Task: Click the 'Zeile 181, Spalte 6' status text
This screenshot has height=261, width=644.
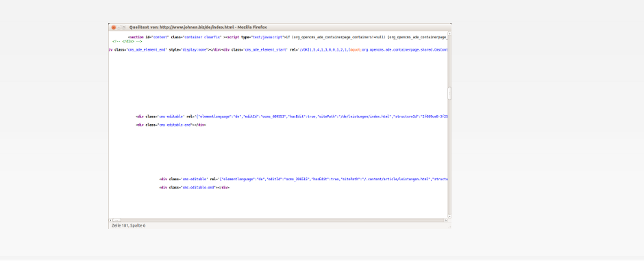Action: pyautogui.click(x=129, y=225)
